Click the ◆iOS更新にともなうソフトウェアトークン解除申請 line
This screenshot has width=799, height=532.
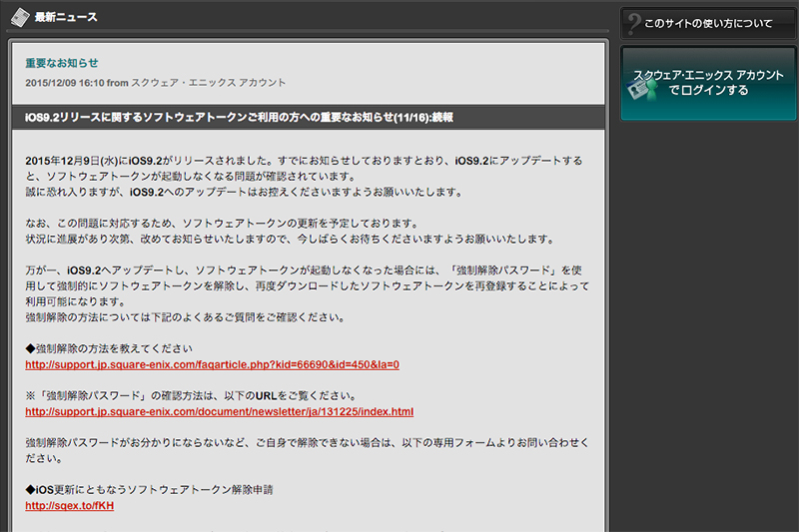pyautogui.click(x=149, y=490)
